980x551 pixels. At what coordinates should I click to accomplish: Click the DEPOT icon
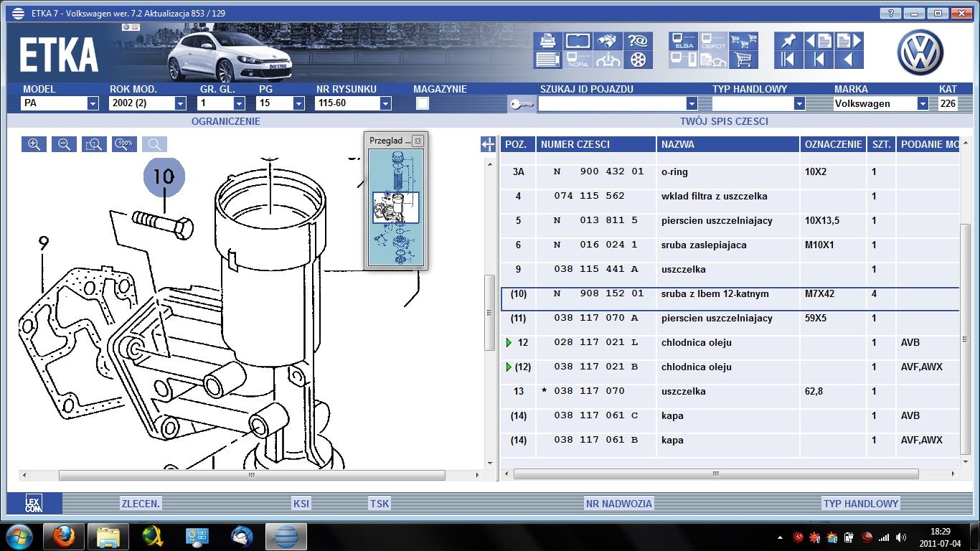pyautogui.click(x=714, y=41)
